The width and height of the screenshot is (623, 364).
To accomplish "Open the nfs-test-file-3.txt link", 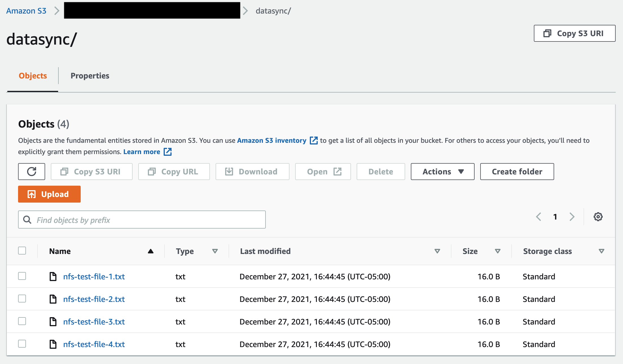I will click(x=94, y=322).
